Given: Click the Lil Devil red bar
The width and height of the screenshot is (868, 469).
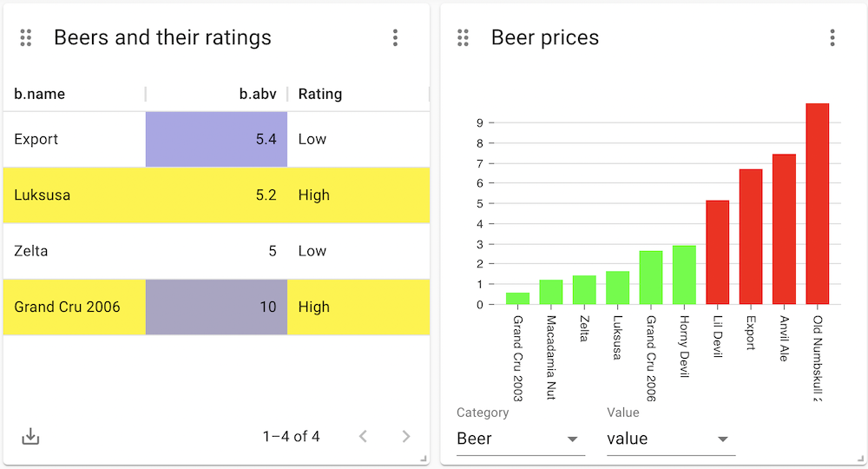Looking at the screenshot, I should coord(718,253).
